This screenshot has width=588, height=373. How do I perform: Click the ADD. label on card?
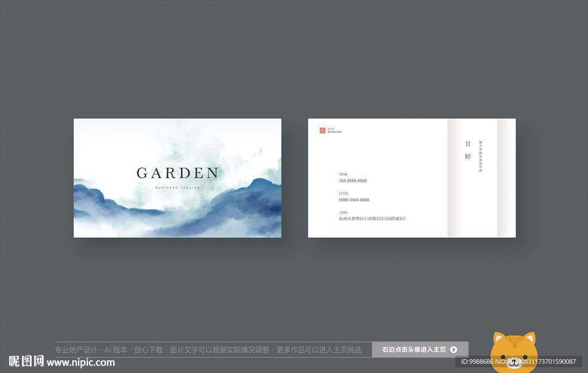coord(343,213)
